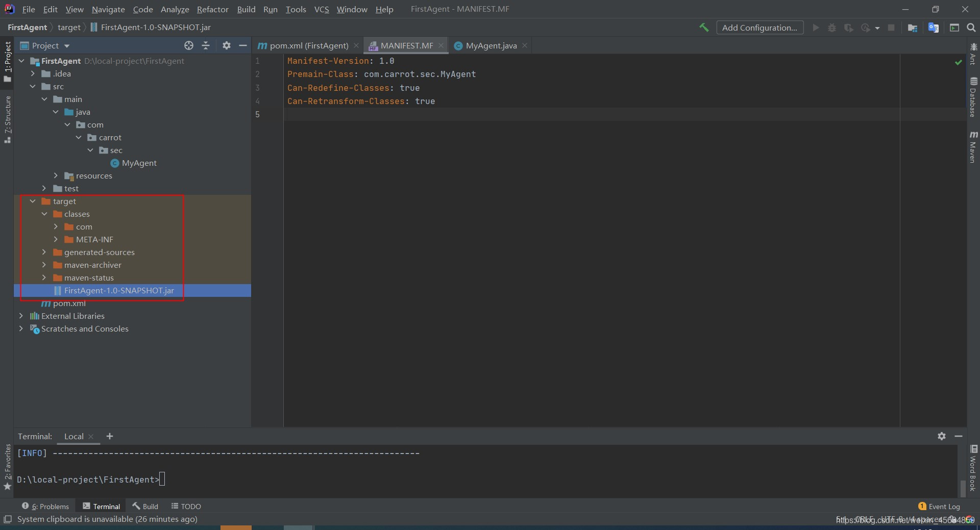Click the Debug bug icon

click(832, 28)
